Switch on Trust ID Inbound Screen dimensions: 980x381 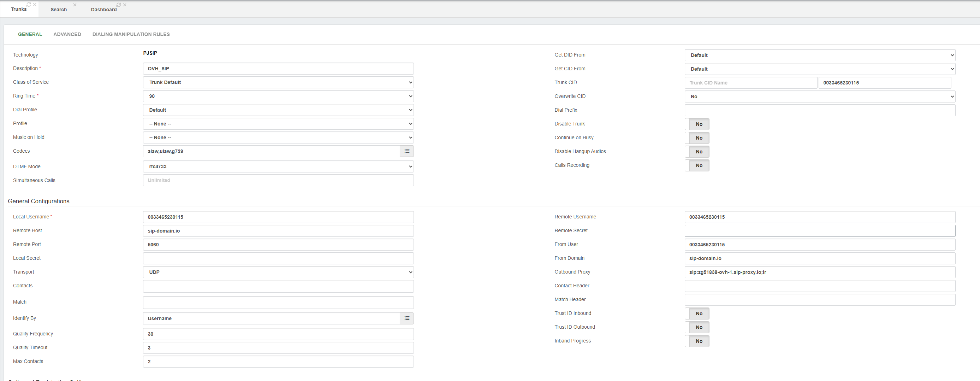(x=696, y=313)
